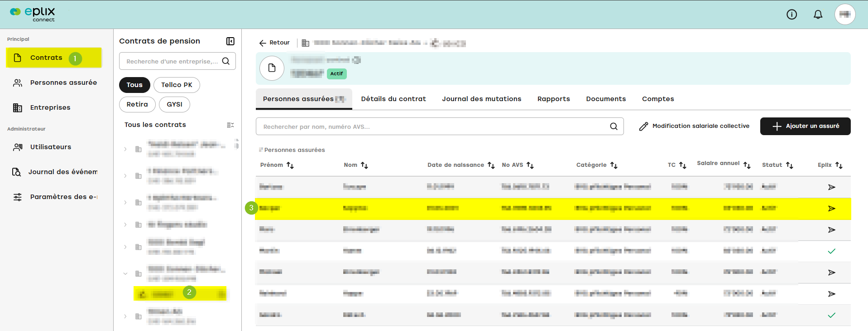Select the highlighted sub-contract tree item
This screenshot has height=331, width=868.
click(180, 294)
